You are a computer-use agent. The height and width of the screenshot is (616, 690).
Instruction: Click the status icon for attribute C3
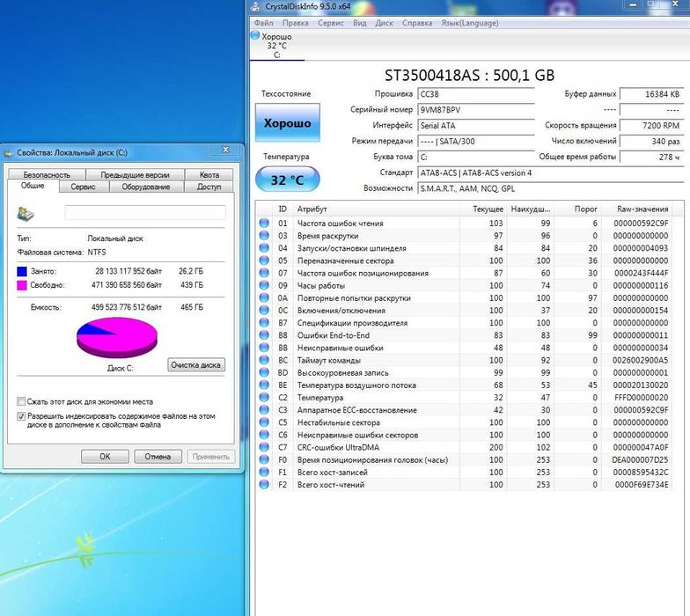click(264, 410)
